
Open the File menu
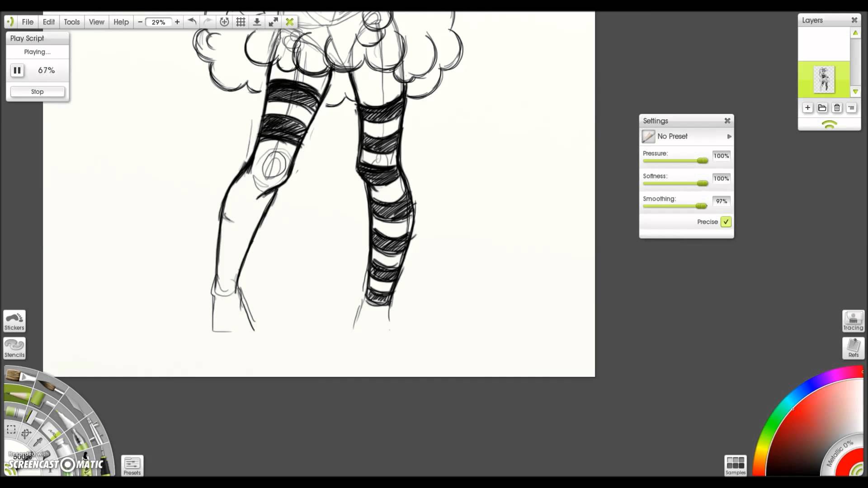[x=27, y=21]
